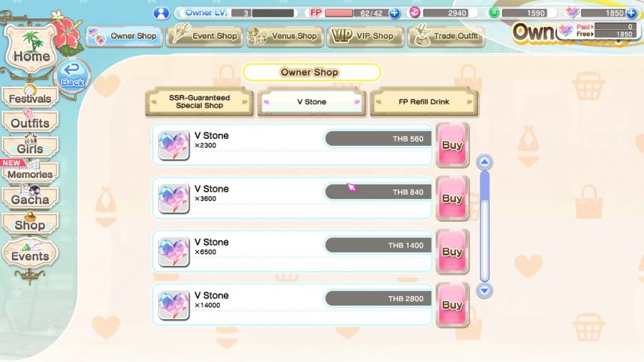Buy the THB 560 V Stone pack
This screenshot has height=362, width=644.
[452, 145]
